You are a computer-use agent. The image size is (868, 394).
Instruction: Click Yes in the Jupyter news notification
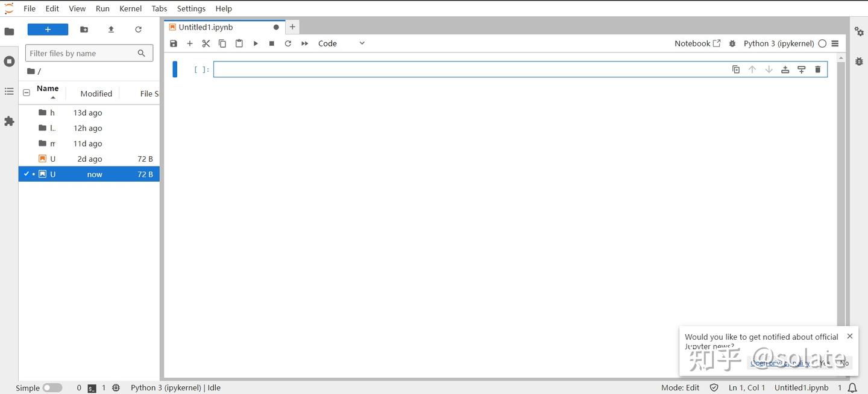coord(825,363)
